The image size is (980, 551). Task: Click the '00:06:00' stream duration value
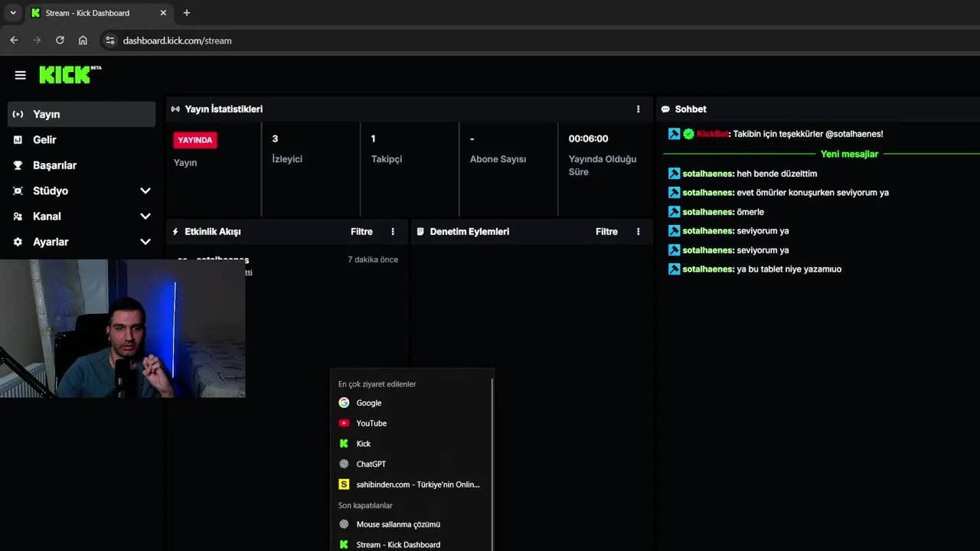point(588,139)
